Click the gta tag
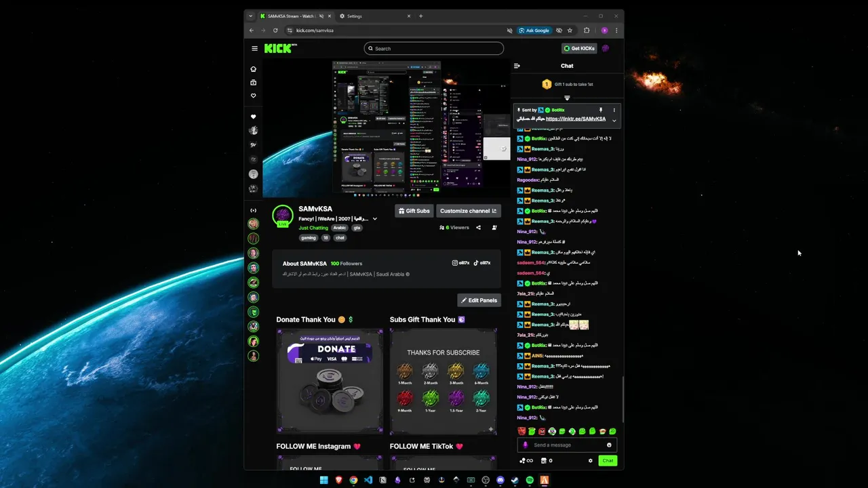 pos(357,228)
